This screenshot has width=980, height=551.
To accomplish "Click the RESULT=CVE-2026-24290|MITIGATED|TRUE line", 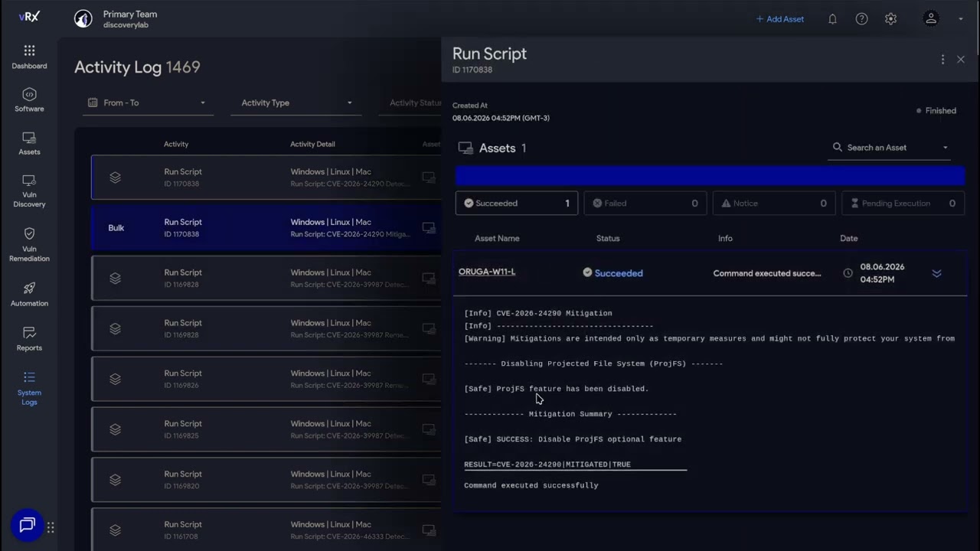I will tap(547, 465).
